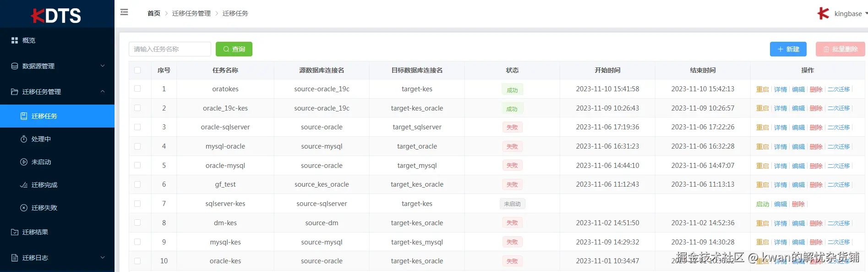The width and height of the screenshot is (868, 272).
Task: Click the kingbase user avatar icon
Action: coord(823,13)
